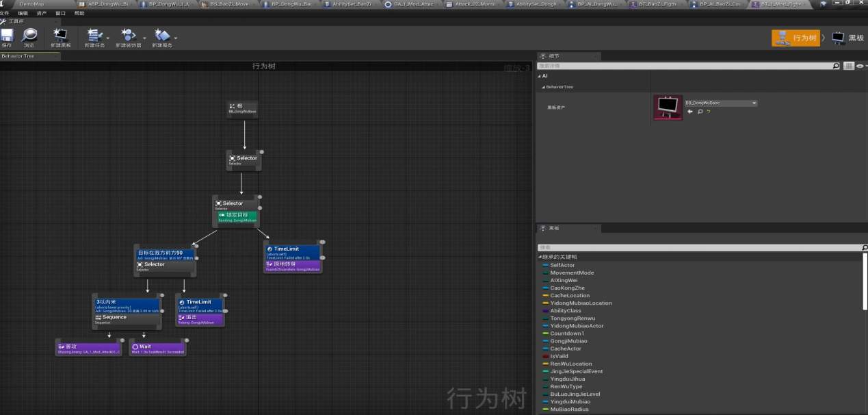
Task: Click the Save (保存) toolbar icon
Action: tap(7, 36)
